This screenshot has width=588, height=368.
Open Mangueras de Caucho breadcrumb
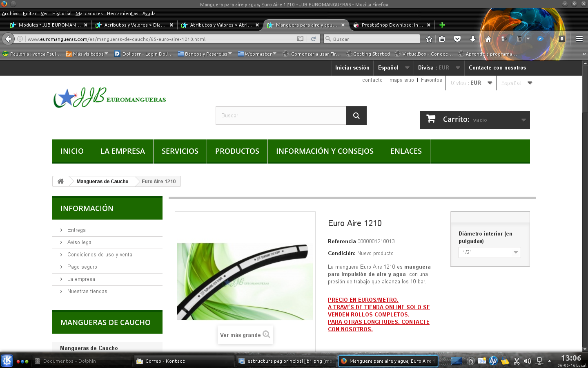click(x=102, y=182)
